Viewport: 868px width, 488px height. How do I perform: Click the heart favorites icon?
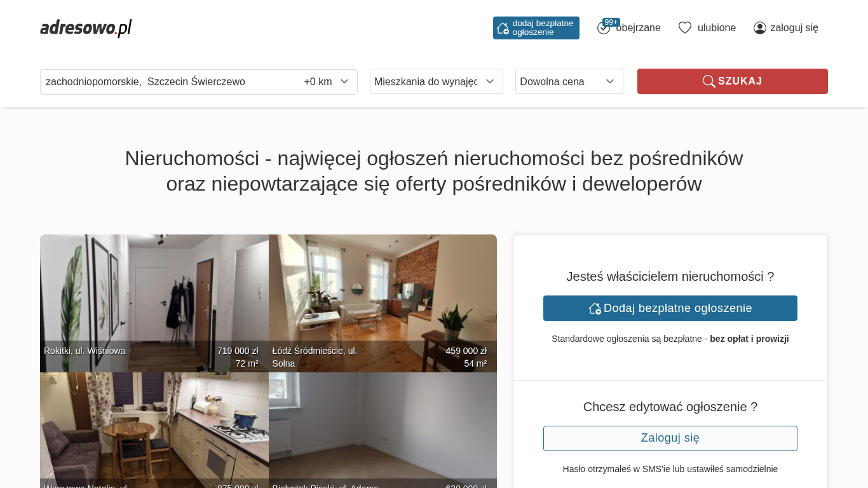pos(685,28)
